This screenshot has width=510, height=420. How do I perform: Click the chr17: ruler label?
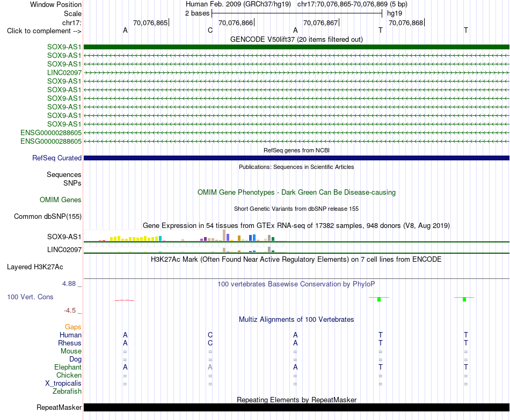tap(72, 23)
